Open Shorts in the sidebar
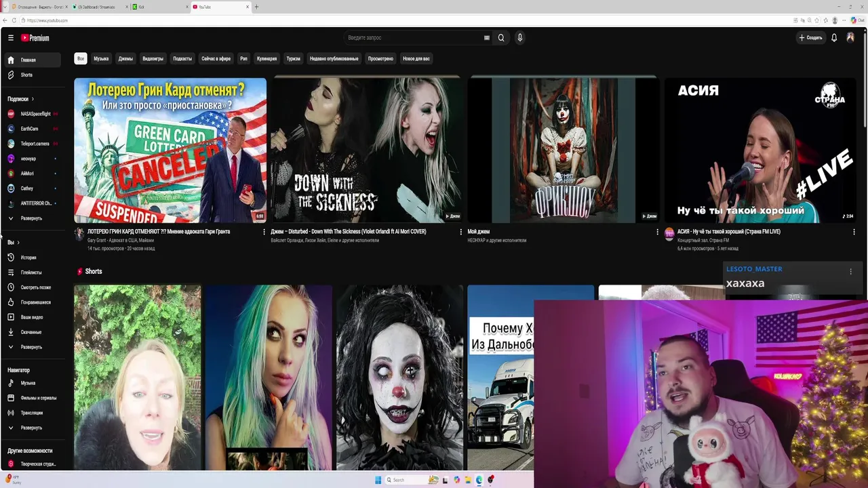 pos(33,75)
